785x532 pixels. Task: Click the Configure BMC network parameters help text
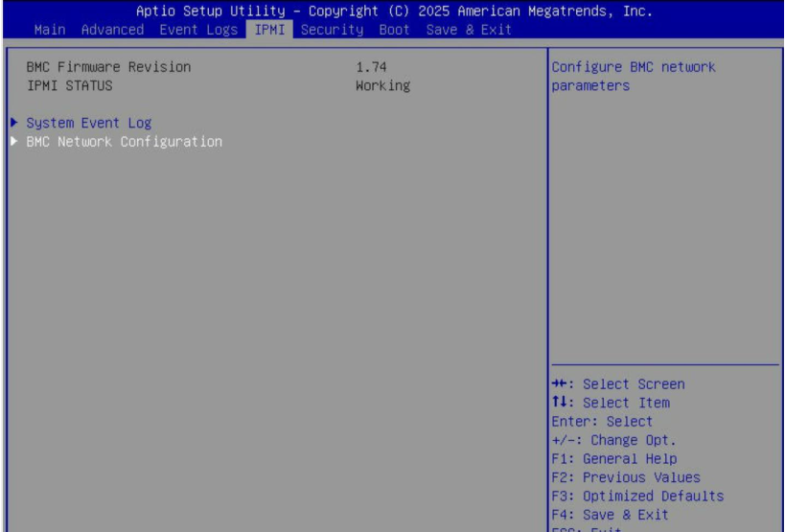click(633, 77)
